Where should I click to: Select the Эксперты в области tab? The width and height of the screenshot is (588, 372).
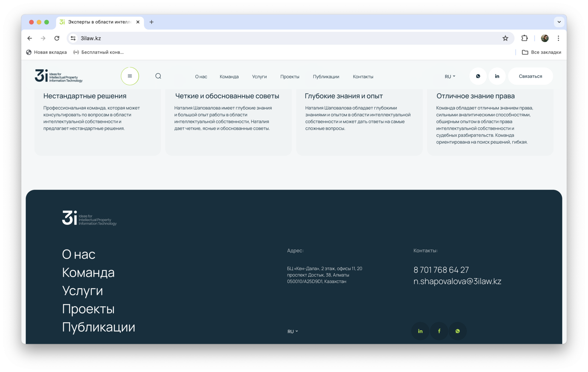100,22
